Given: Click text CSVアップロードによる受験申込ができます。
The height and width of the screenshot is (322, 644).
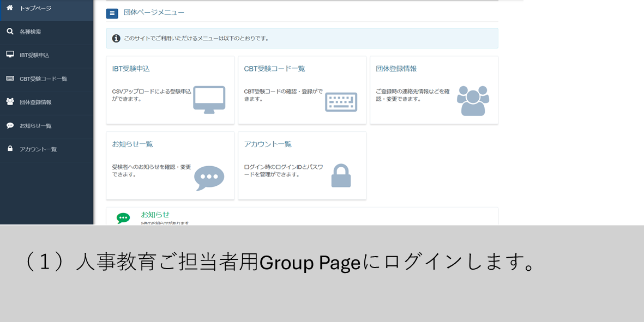Looking at the screenshot, I should coord(152,95).
